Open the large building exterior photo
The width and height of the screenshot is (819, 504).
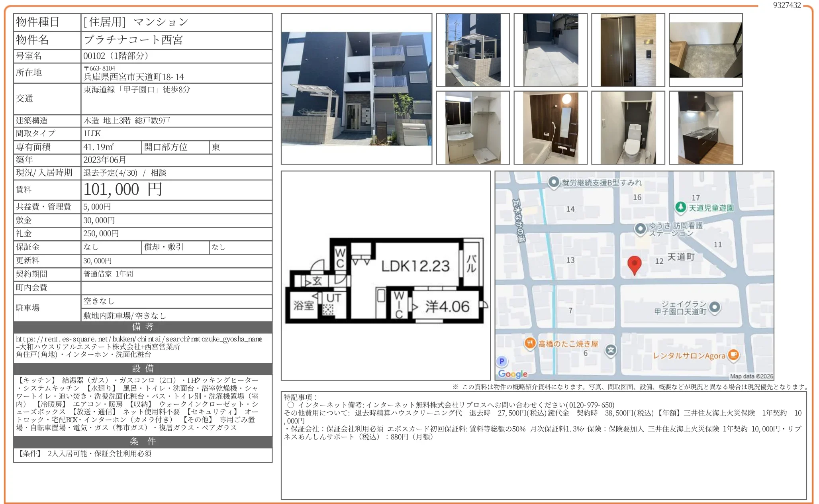[356, 89]
